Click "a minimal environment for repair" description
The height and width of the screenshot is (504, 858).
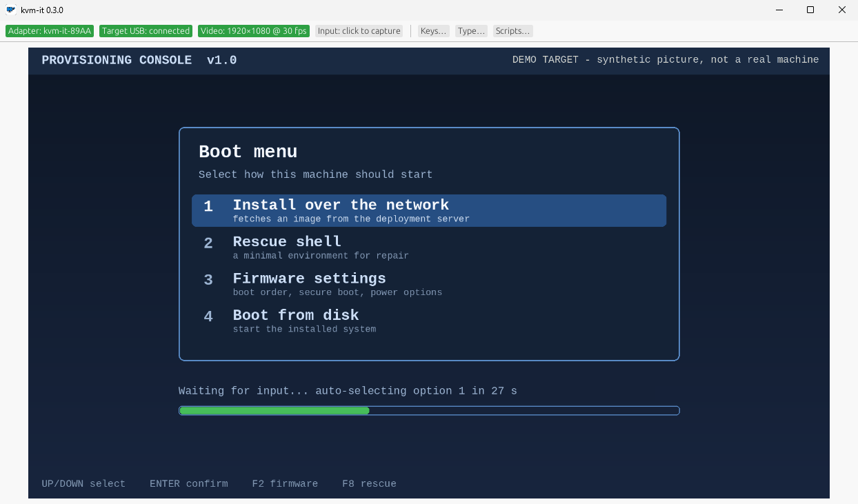[x=321, y=256]
